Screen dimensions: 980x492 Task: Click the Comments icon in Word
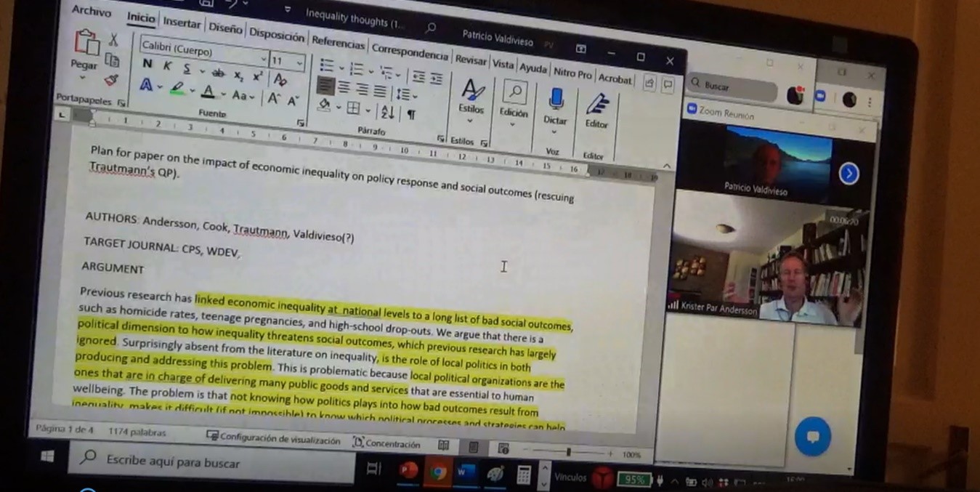667,85
